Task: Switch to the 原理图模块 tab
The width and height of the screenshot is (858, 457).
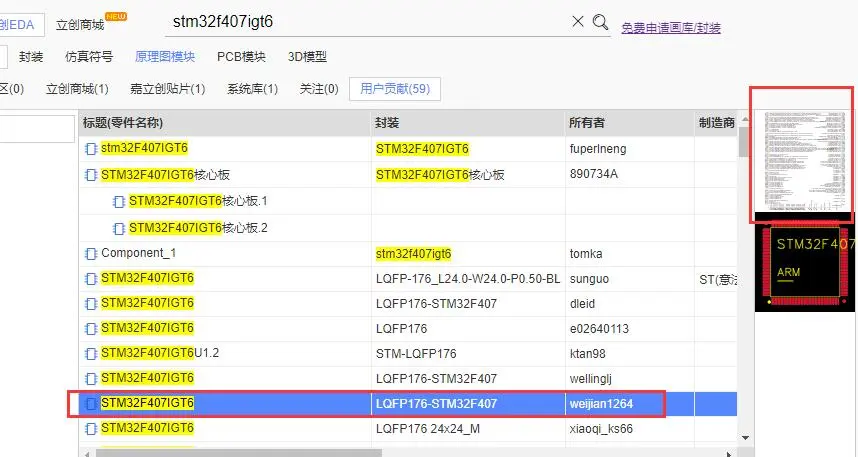Action: [x=165, y=57]
